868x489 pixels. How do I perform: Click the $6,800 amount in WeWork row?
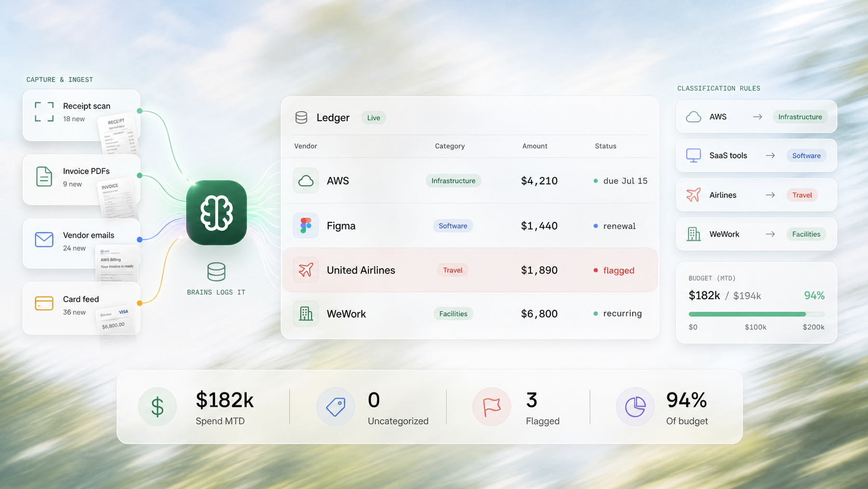[539, 314]
